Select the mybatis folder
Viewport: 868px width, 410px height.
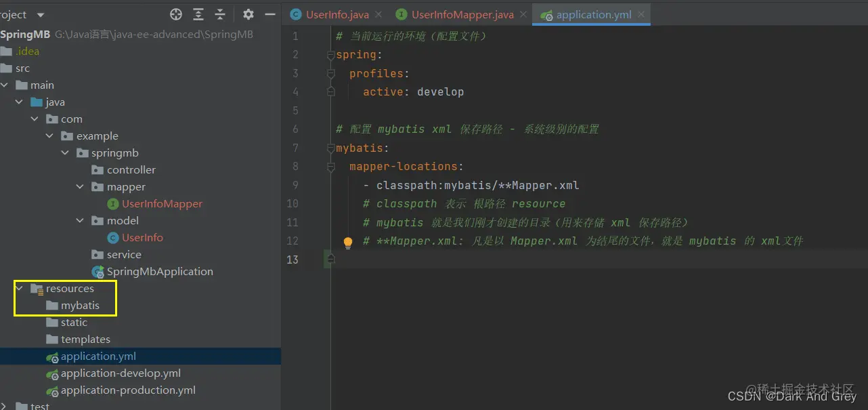click(80, 306)
